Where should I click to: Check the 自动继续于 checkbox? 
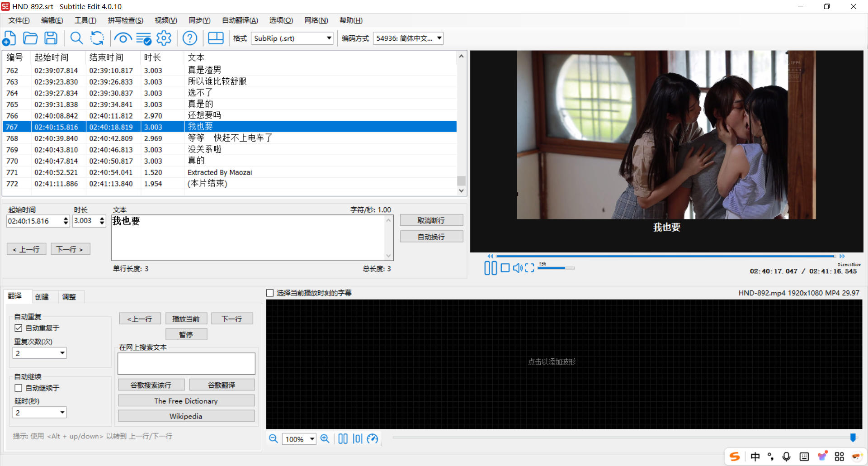(19, 388)
